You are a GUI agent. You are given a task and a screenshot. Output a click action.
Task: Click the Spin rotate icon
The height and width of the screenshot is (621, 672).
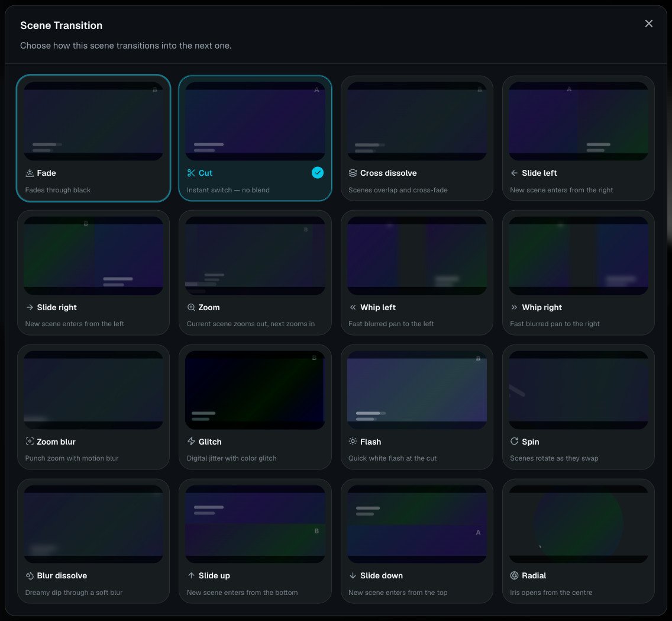point(514,441)
